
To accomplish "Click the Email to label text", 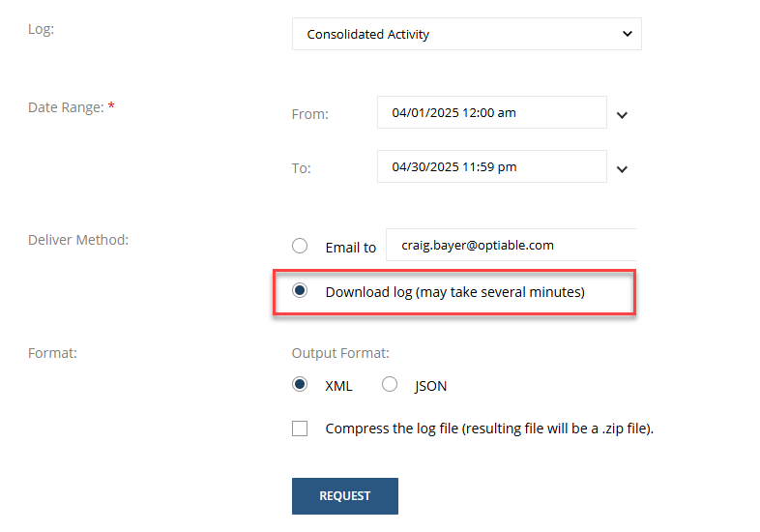I will 350,248.
